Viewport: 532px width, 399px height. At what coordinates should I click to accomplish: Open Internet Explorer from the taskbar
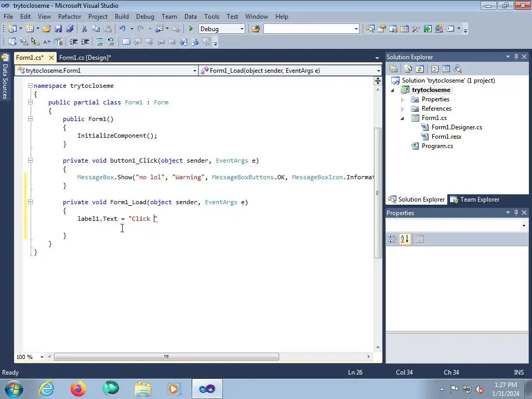tap(46, 389)
